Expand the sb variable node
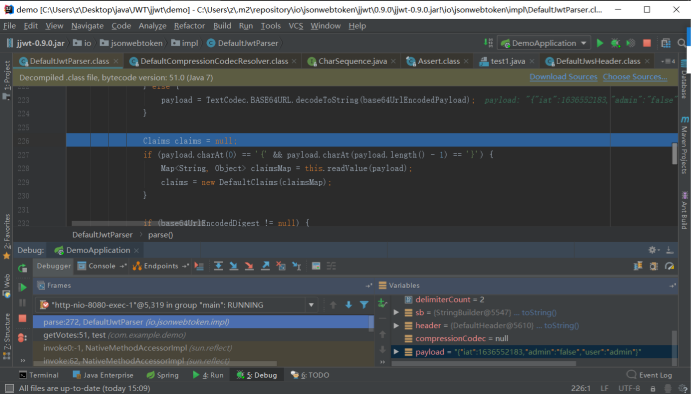 (x=396, y=312)
